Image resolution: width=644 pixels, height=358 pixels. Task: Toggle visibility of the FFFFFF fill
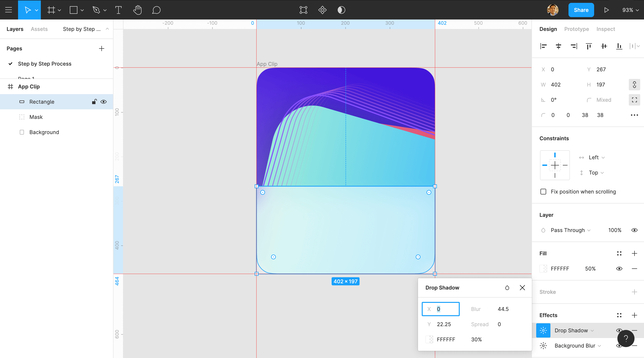619,269
